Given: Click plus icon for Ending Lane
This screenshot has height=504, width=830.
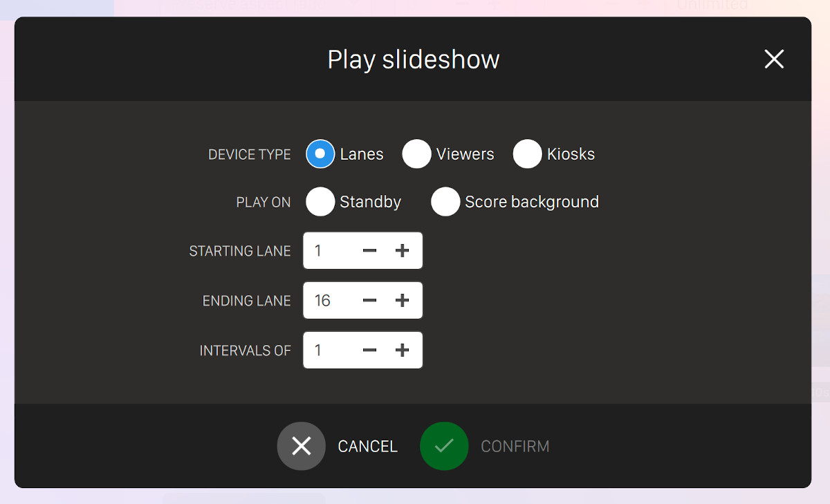Looking at the screenshot, I should click(x=402, y=301).
